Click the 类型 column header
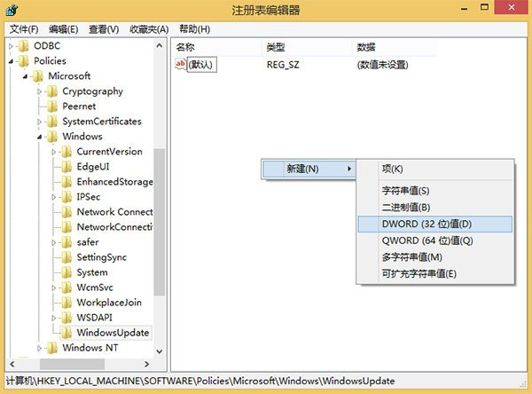 pyautogui.click(x=307, y=47)
